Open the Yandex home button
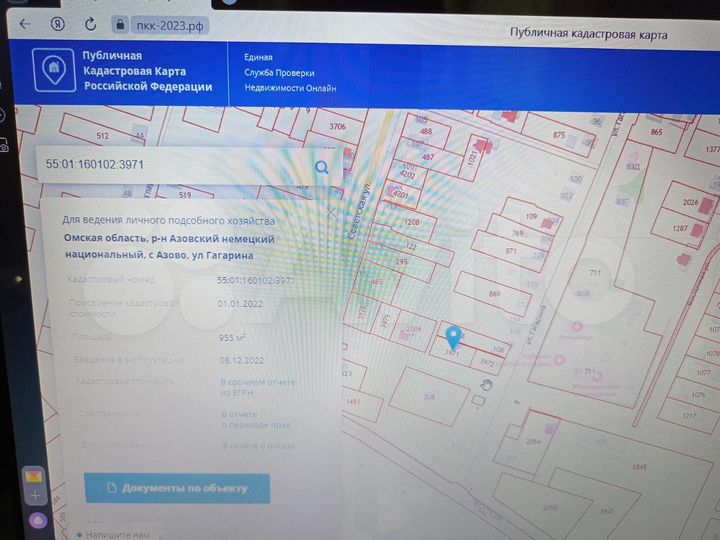Screen dimensions: 720x540 point(57,24)
